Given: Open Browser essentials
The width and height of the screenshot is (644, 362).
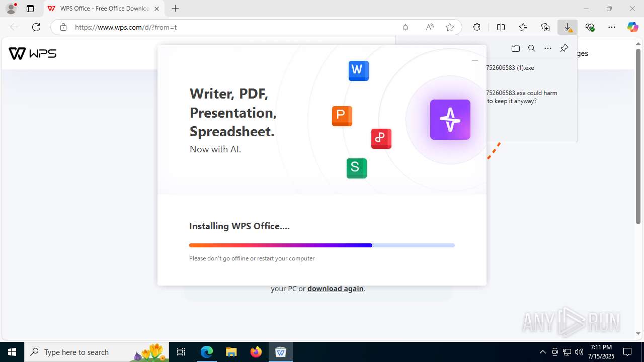Looking at the screenshot, I should point(590,27).
